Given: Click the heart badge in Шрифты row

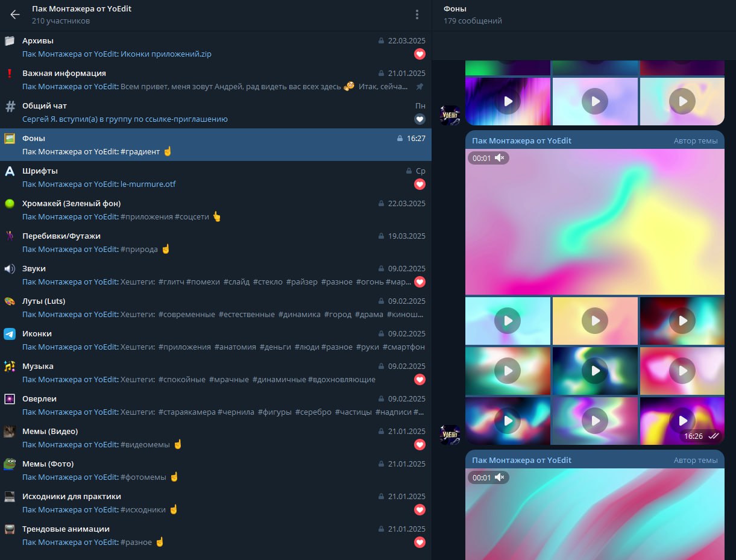Looking at the screenshot, I should [x=420, y=184].
